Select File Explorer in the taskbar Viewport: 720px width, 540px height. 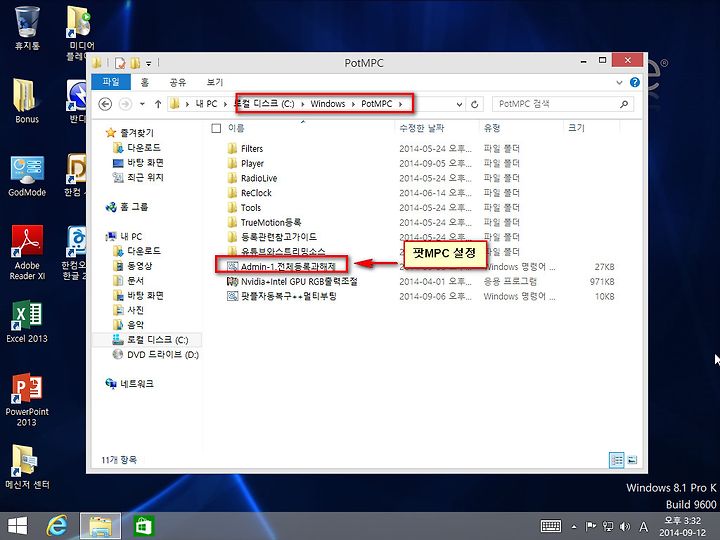pos(100,526)
